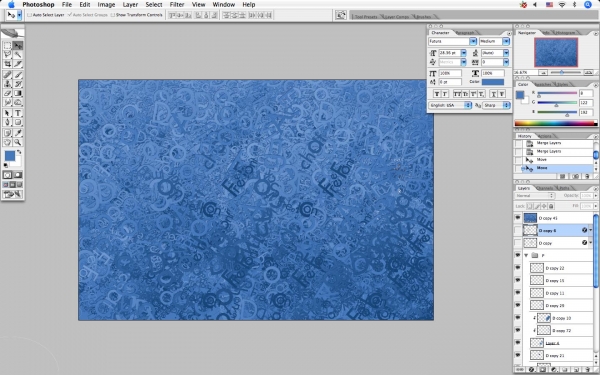
Task: Open the Filter menu
Action: [177, 5]
